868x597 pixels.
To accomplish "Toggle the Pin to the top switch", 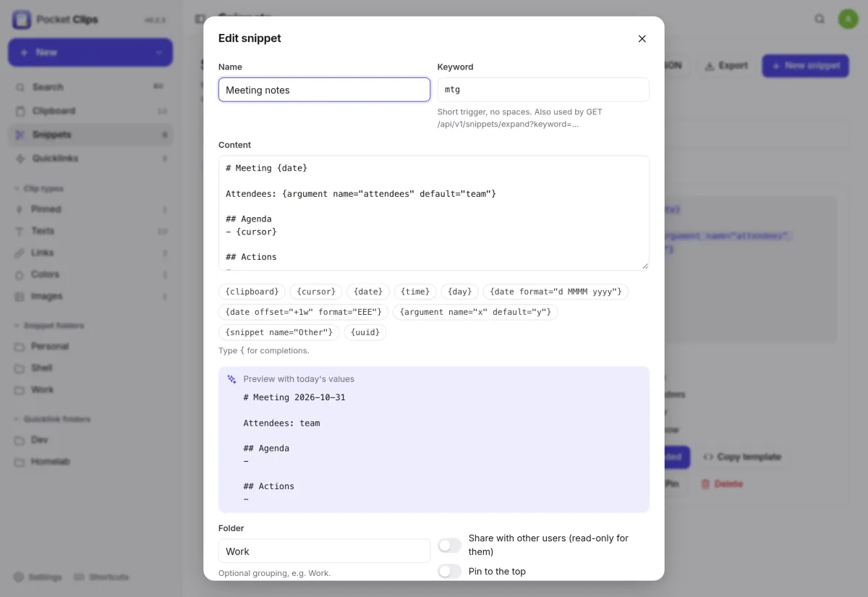I will (x=449, y=572).
